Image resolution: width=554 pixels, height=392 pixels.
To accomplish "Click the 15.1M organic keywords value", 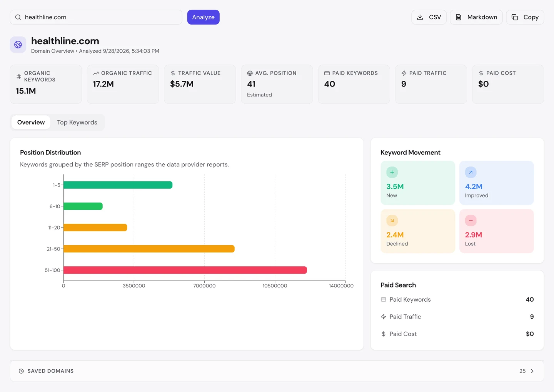I will pyautogui.click(x=26, y=91).
